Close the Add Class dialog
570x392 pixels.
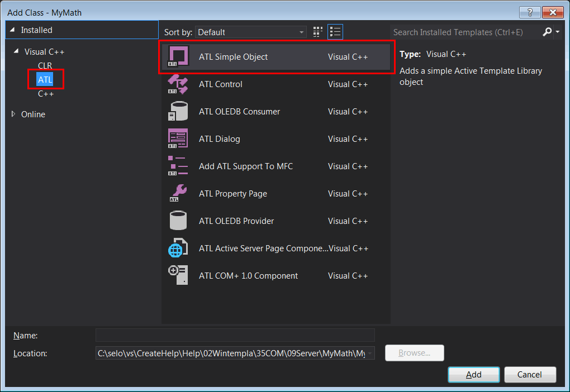[553, 12]
